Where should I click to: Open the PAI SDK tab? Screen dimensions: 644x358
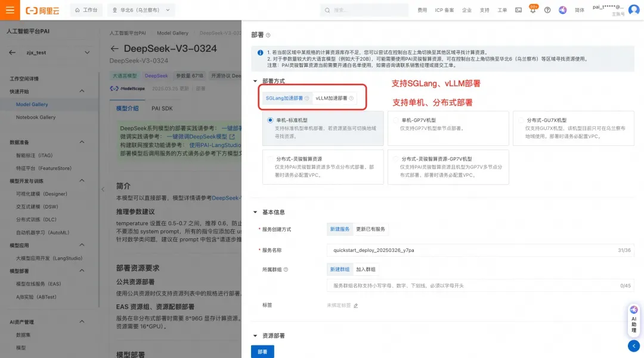click(x=162, y=108)
